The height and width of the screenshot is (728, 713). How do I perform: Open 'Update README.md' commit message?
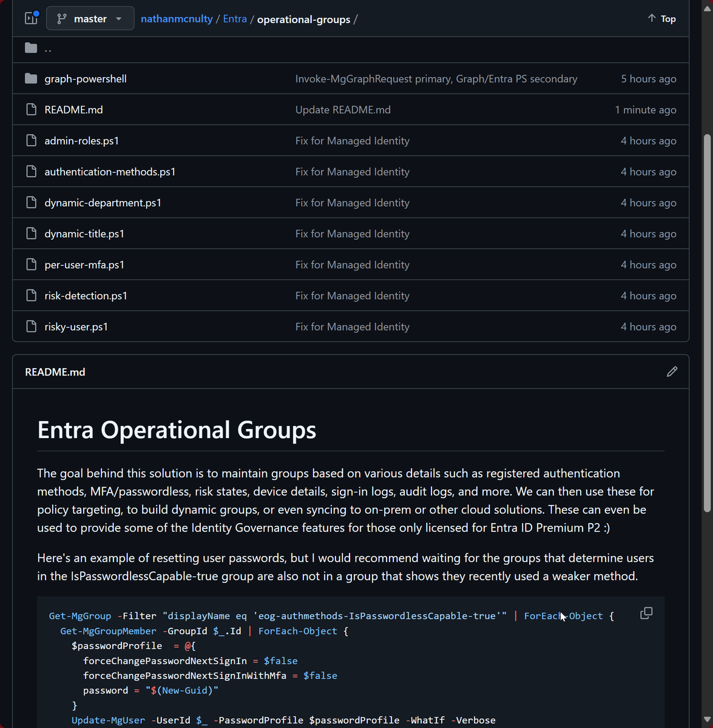coord(343,110)
